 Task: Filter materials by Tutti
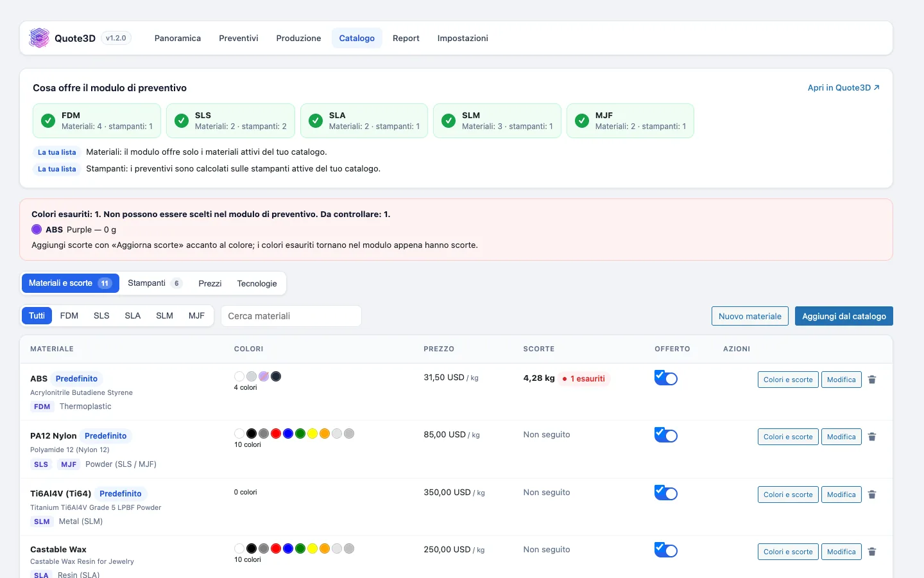37,316
